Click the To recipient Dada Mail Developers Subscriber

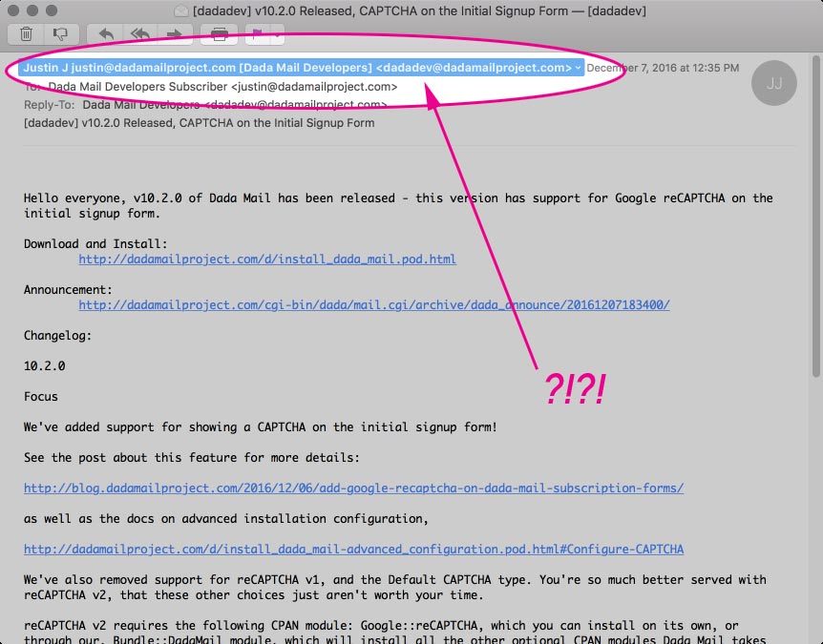[x=222, y=87]
